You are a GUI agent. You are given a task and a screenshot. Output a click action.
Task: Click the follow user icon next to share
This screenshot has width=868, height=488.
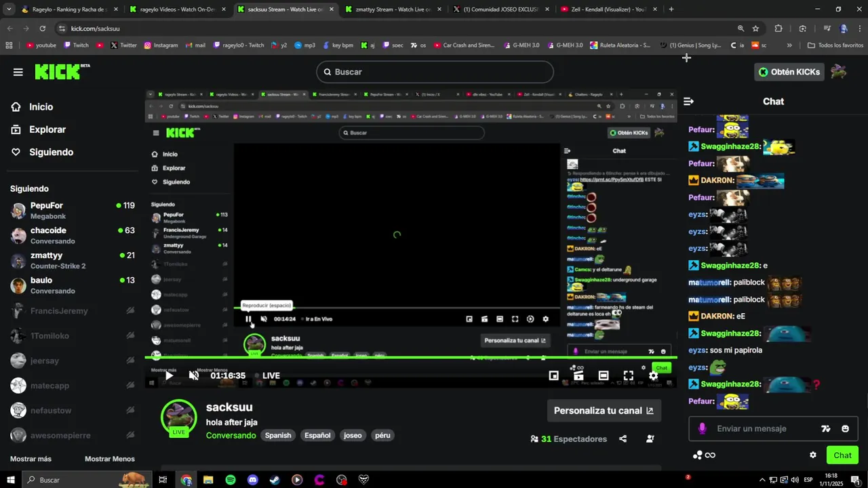point(650,439)
